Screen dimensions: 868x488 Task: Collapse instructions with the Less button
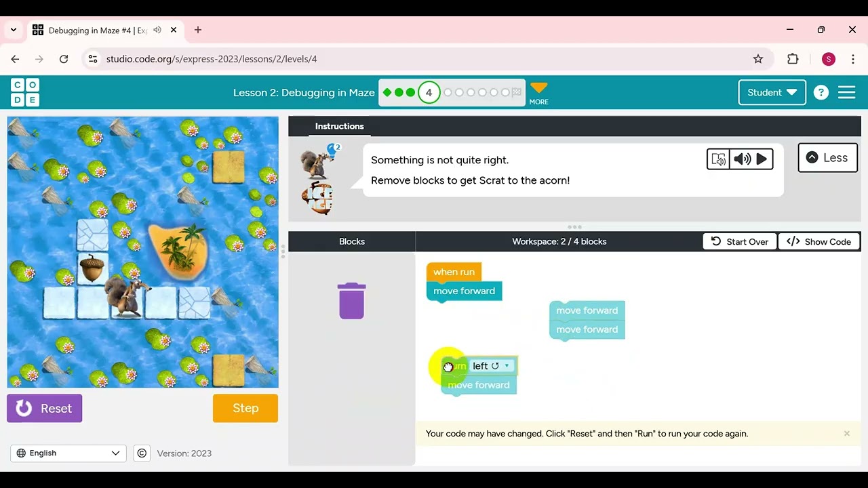tap(827, 158)
